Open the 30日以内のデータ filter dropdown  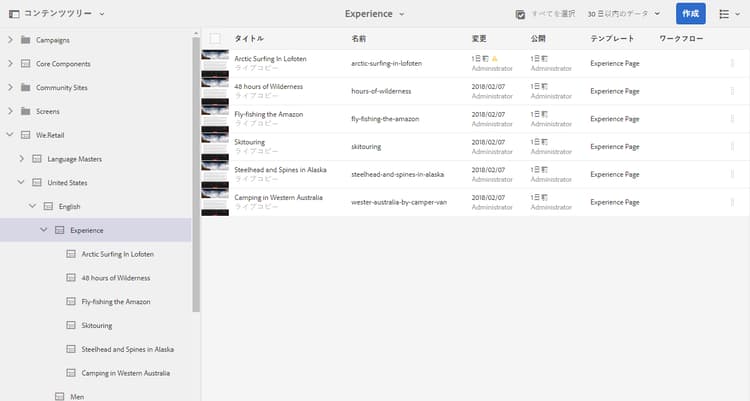pyautogui.click(x=624, y=14)
